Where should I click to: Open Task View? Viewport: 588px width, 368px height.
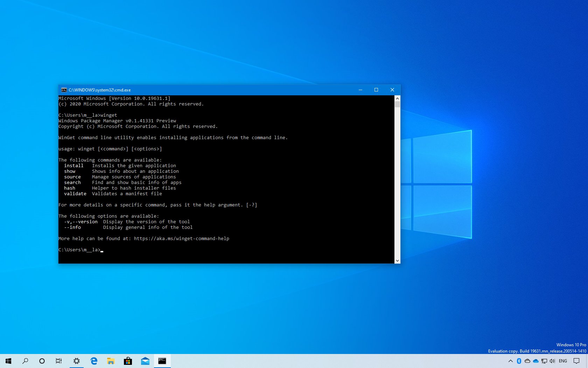click(x=59, y=361)
